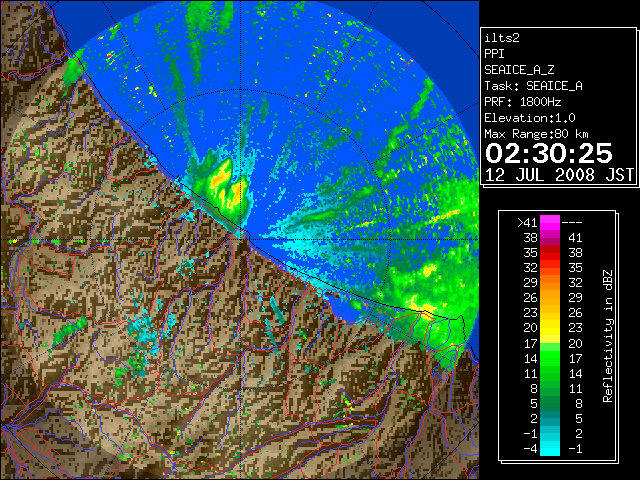Click the 'Task: SEAICE_A' line

[533, 86]
